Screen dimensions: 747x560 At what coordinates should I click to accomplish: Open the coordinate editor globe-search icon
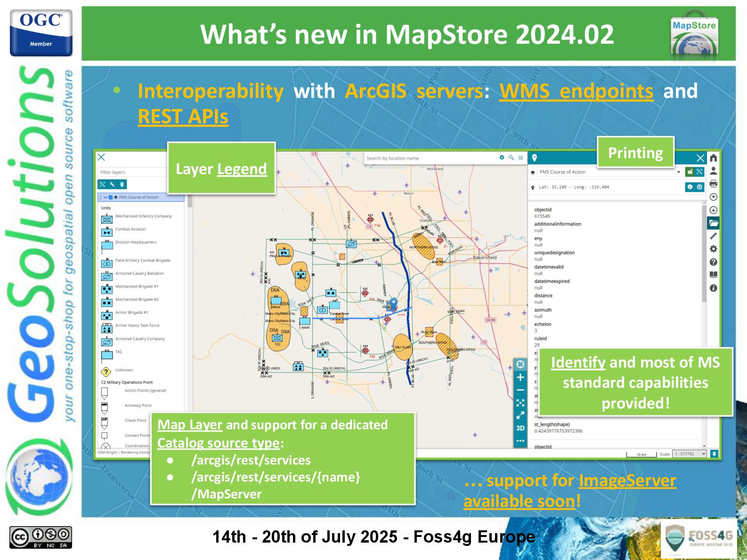pyautogui.click(x=699, y=187)
